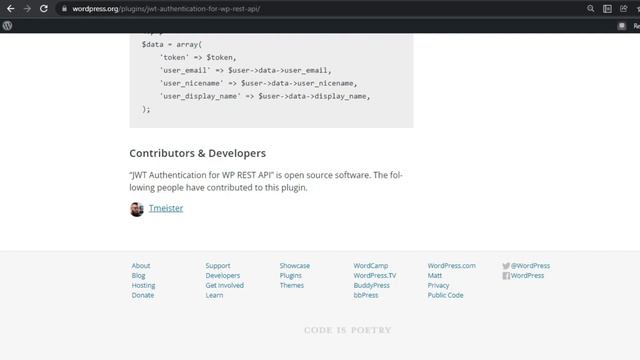Open the Public Code footer link
640x360 pixels.
tap(445, 295)
